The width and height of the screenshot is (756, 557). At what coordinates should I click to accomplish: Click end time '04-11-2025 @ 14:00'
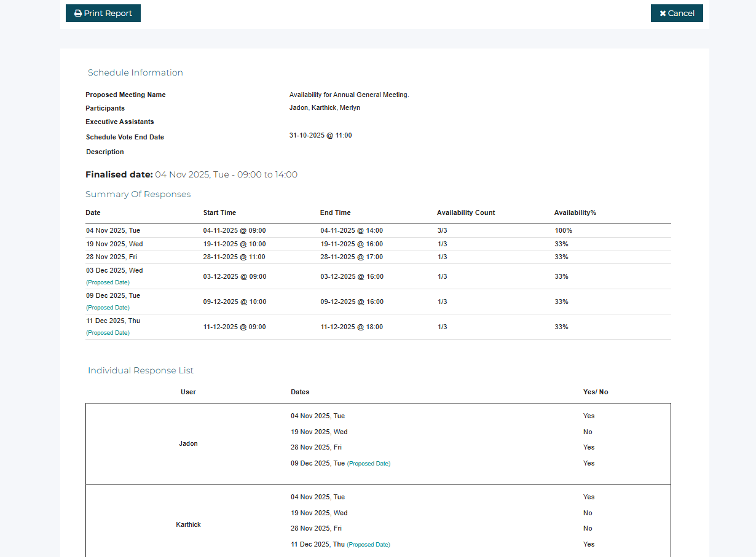[352, 230]
